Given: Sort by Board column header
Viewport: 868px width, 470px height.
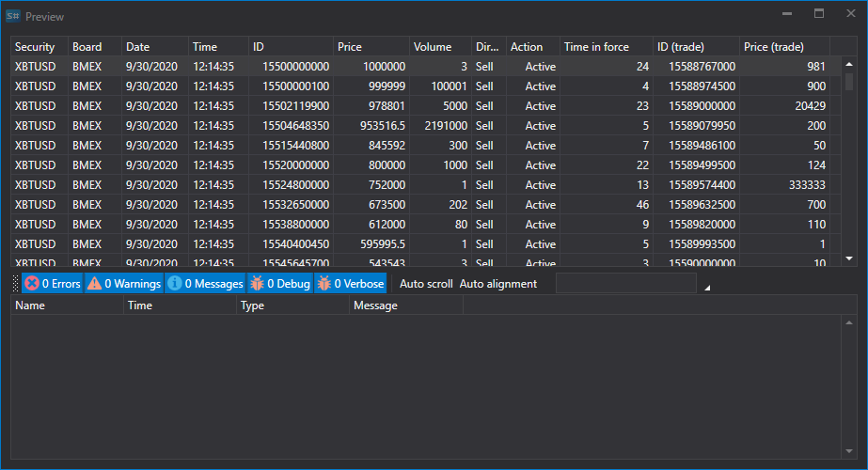Looking at the screenshot, I should tap(95, 47).
